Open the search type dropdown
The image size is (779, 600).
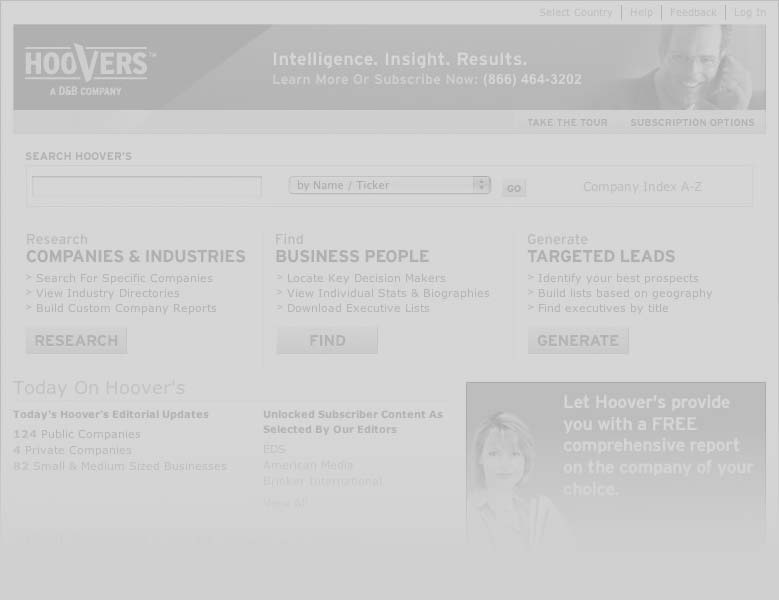[x=389, y=185]
